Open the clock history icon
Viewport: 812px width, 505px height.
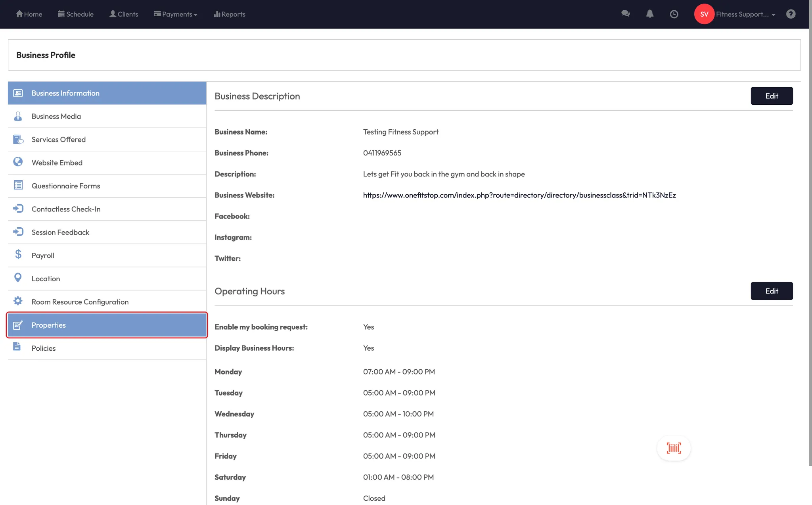click(674, 14)
